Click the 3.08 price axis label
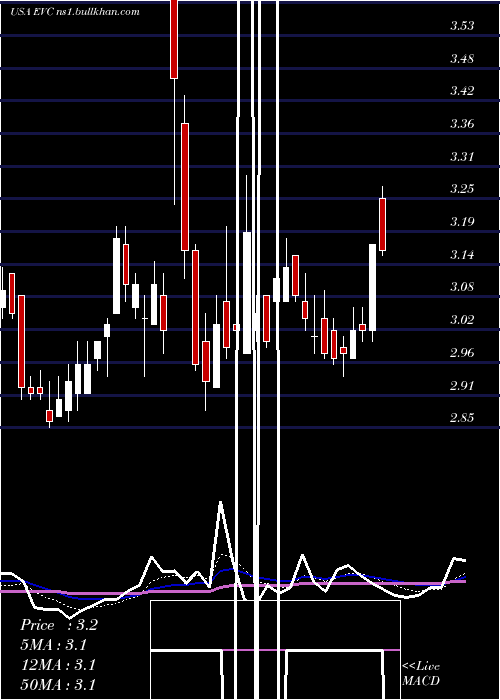Screen dimensions: 500x700 pyautogui.click(x=462, y=287)
